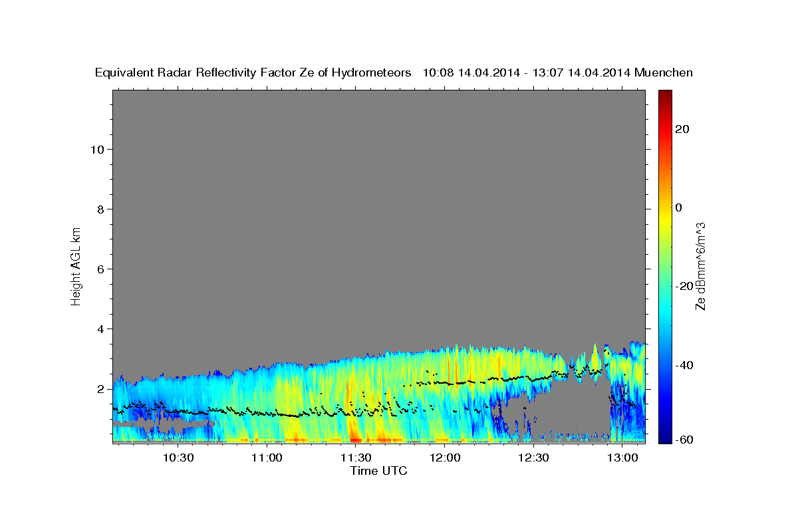The width and height of the screenshot is (798, 532).
Task: Click the height tick label '8'
Action: (100, 209)
